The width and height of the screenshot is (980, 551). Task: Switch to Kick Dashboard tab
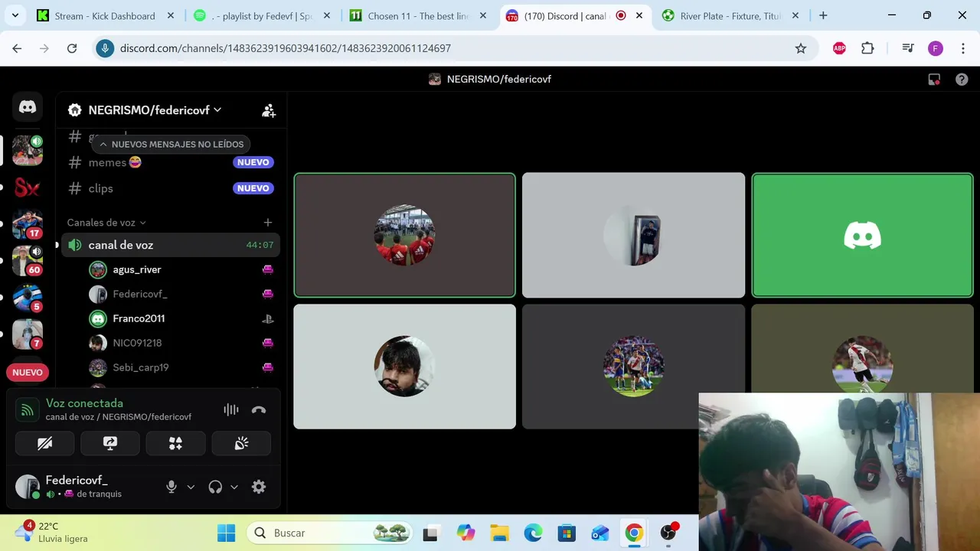[x=106, y=15]
